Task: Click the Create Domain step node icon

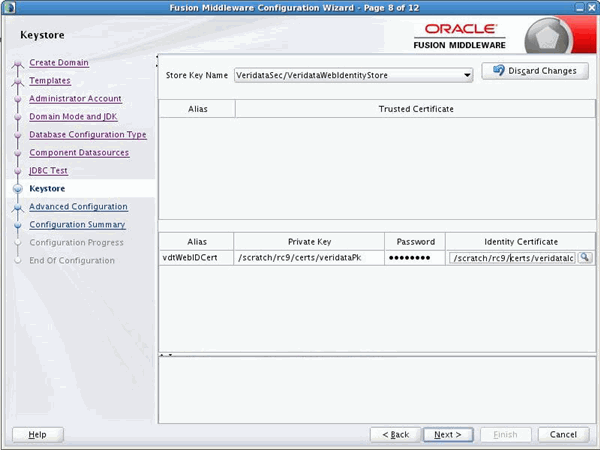Action: (x=18, y=64)
